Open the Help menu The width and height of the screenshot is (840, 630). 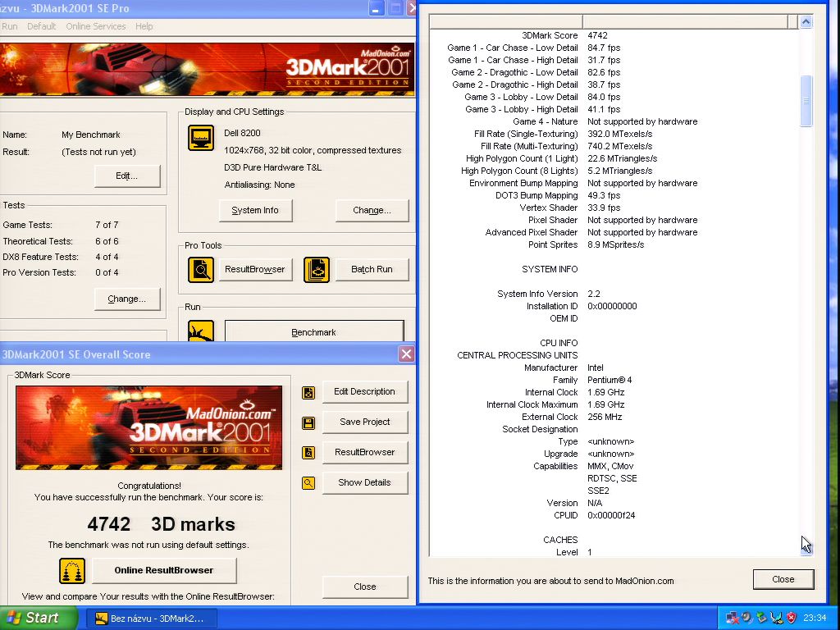(144, 26)
